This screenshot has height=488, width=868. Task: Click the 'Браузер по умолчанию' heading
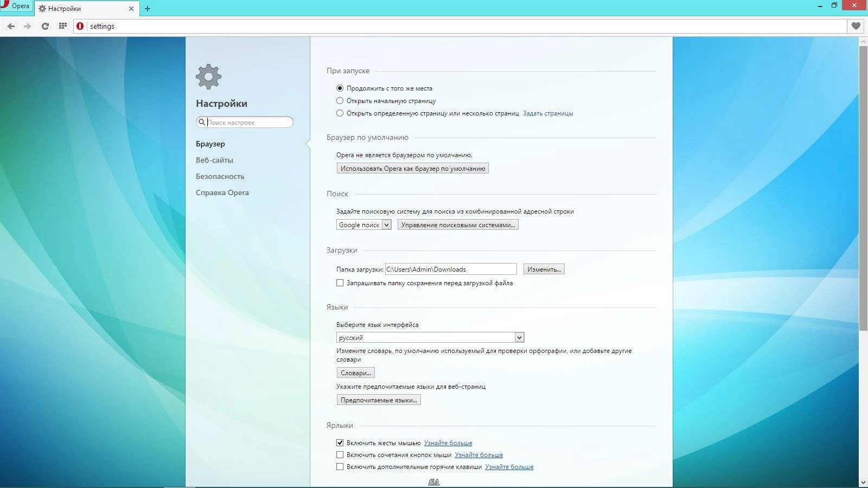click(x=367, y=137)
